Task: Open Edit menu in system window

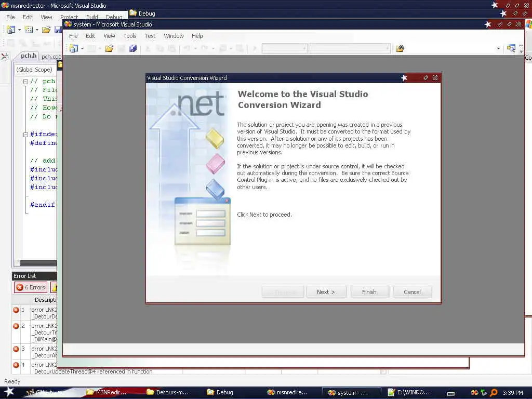Action: point(90,36)
